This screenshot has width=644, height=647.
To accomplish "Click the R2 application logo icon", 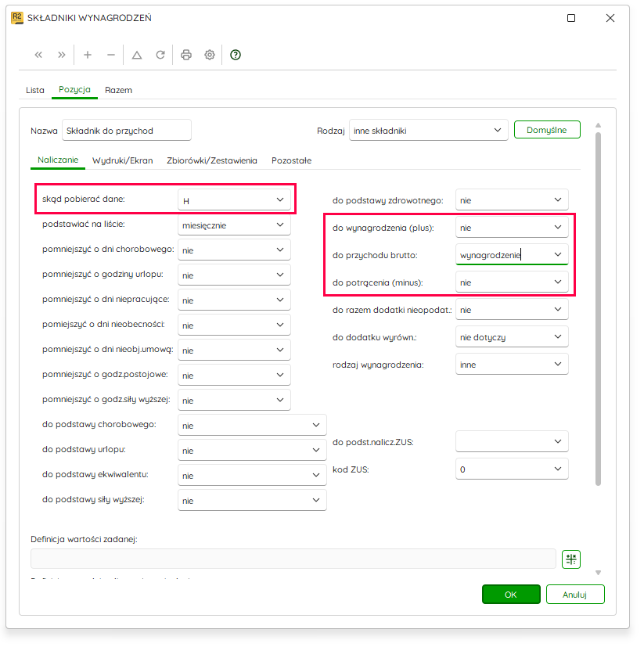I will [17, 18].
